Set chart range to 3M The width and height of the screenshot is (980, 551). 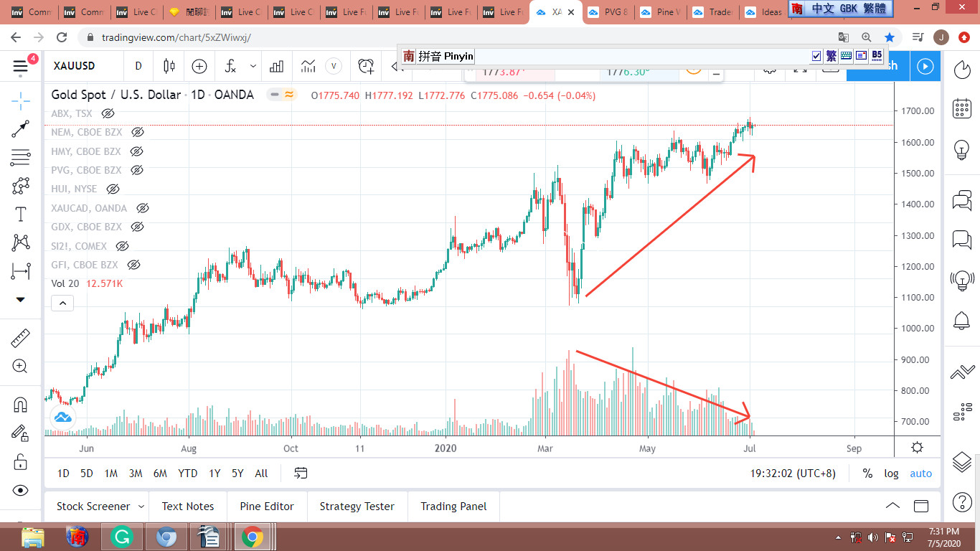pos(136,474)
